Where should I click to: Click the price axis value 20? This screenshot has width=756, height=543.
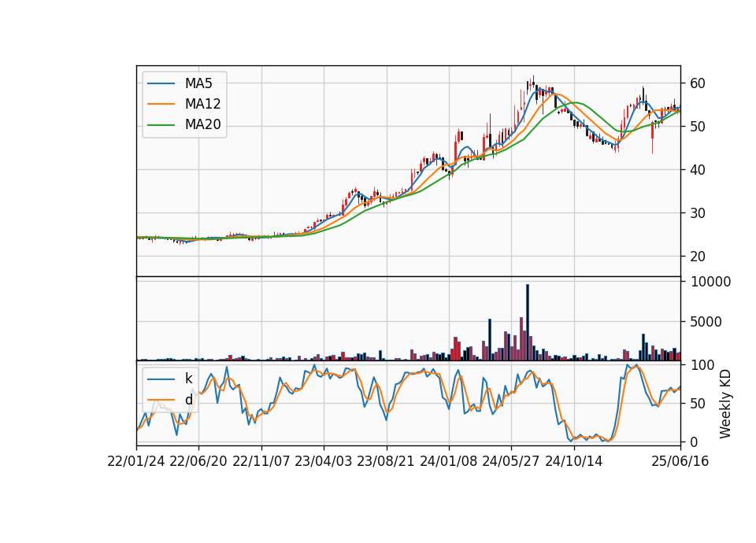(x=698, y=257)
